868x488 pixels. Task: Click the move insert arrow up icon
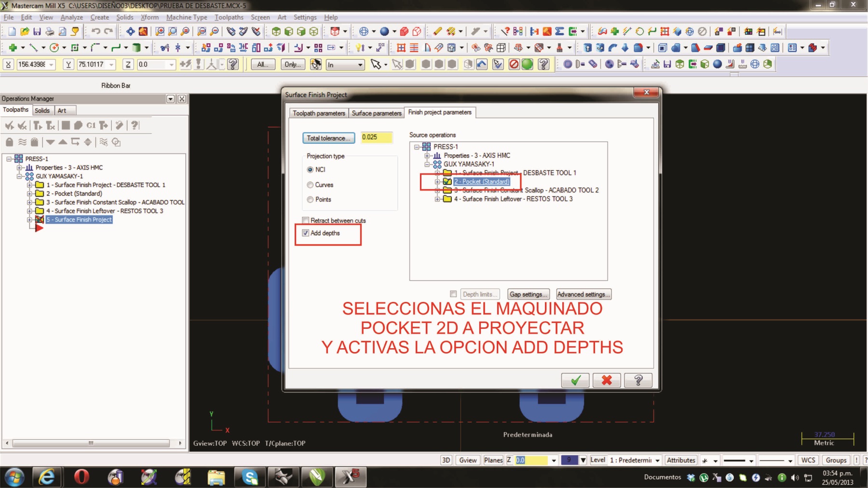[x=63, y=142]
